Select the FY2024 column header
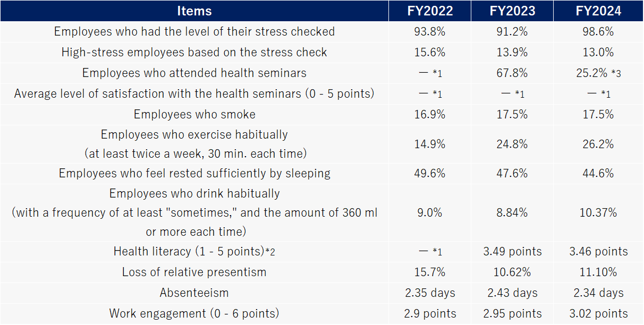This screenshot has width=644, height=325. 598,11
